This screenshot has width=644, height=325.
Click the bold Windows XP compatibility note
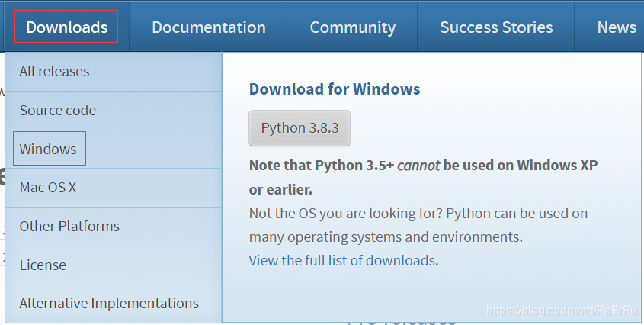tap(423, 177)
